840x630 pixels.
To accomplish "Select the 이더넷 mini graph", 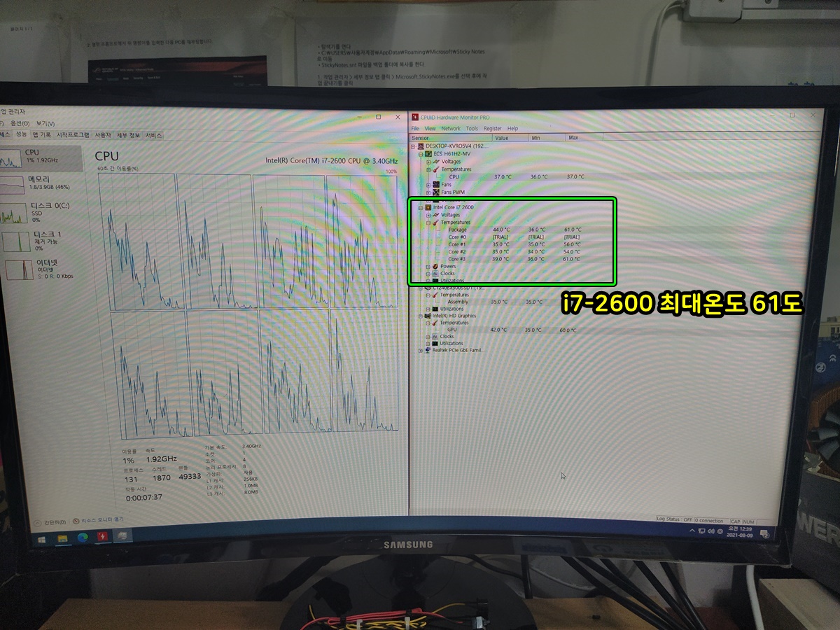I will pos(18,269).
